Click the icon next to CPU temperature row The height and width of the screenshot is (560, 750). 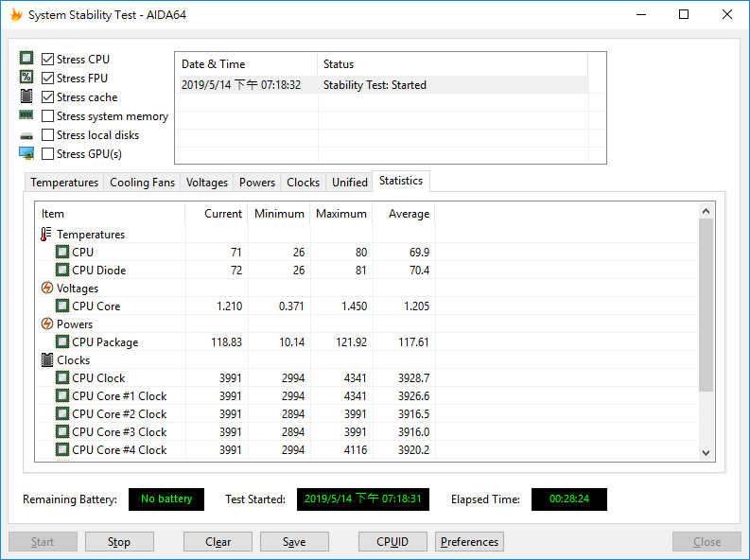[62, 252]
